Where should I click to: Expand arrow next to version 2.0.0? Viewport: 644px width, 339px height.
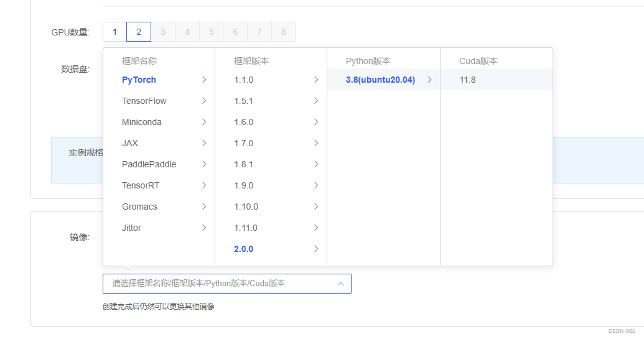coord(316,249)
